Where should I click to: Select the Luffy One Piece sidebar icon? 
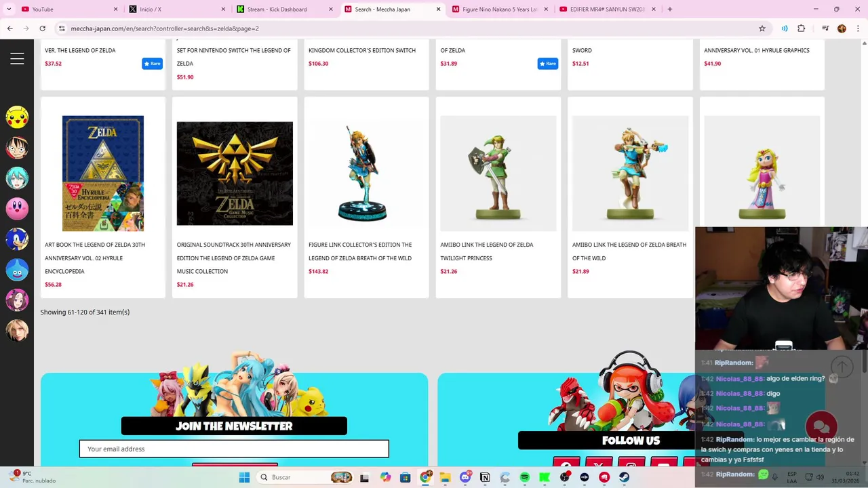pos(17,148)
